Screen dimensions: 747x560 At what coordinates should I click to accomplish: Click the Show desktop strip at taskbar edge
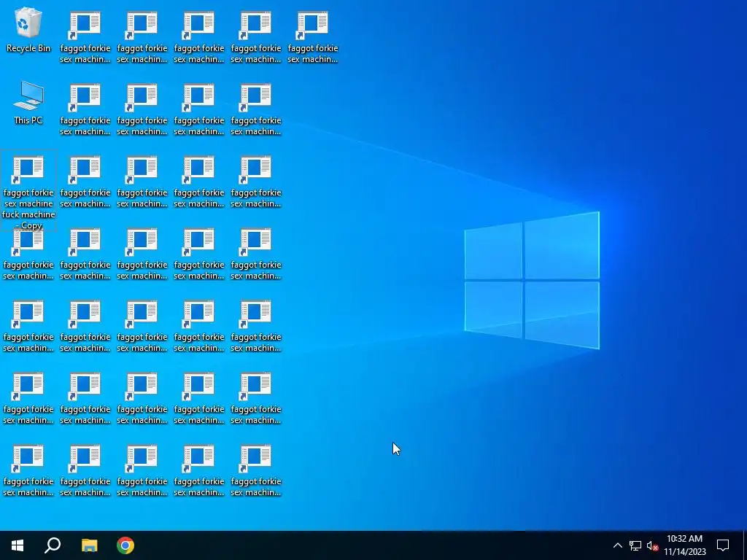click(745, 545)
